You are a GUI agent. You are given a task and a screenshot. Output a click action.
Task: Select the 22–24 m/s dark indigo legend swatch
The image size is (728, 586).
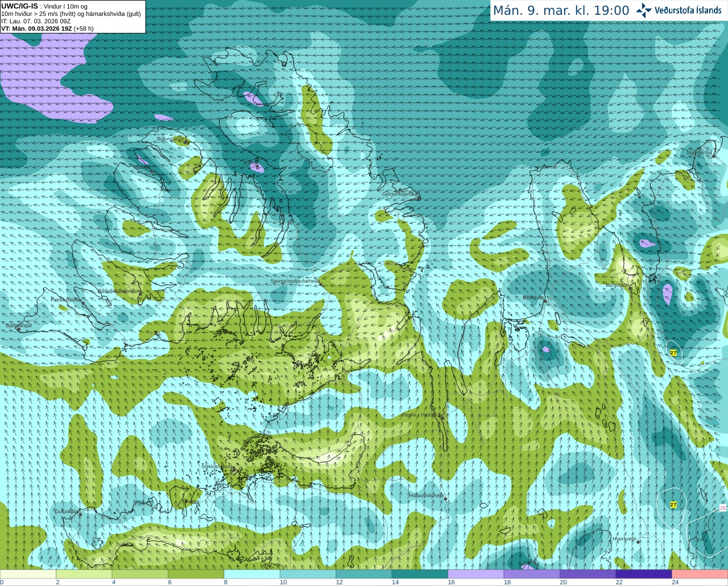click(x=644, y=574)
